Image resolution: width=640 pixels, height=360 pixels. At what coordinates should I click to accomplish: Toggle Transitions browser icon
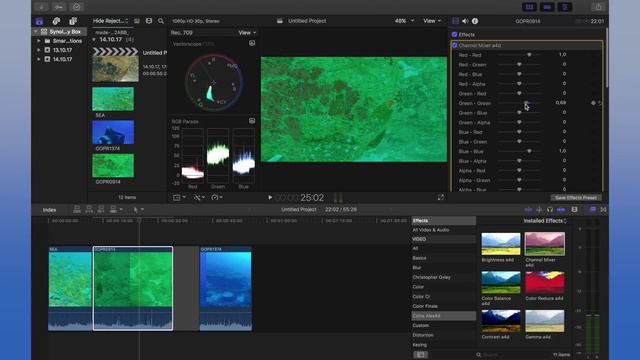tap(603, 210)
